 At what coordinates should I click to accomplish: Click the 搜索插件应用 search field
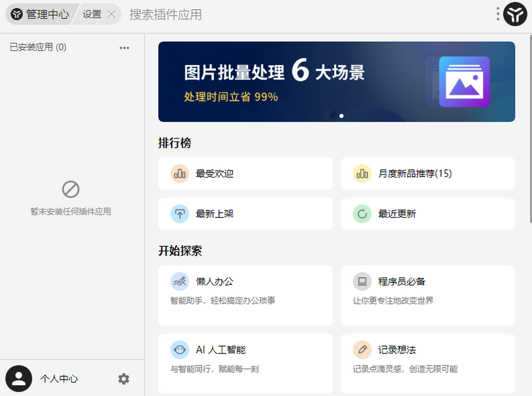point(166,14)
